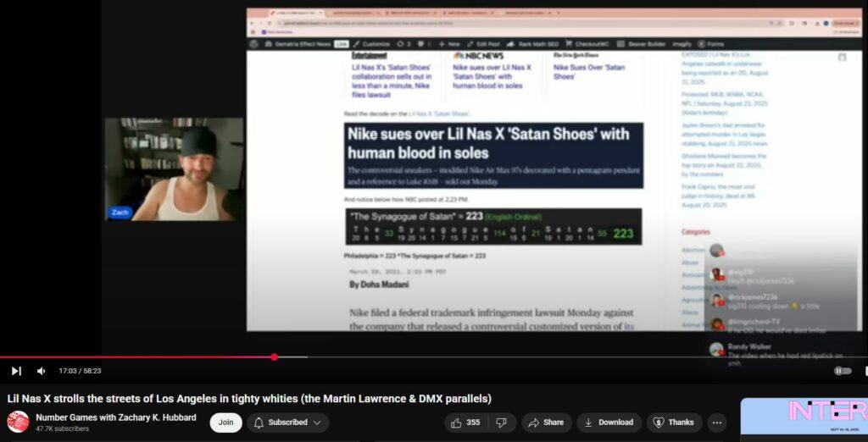Click the Nike sues over Lil Nas X headline image
868x442 pixels.
(494, 156)
